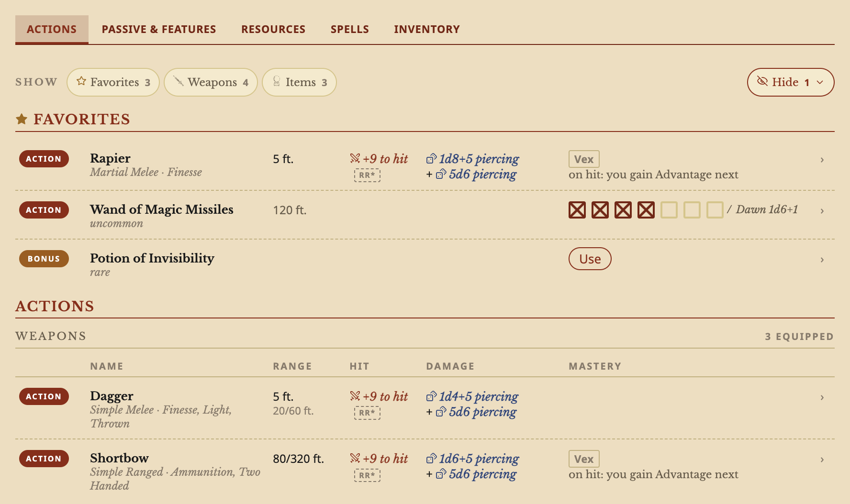Roll Shortbow attack crossed-swords icon
This screenshot has height=504, width=850.
pyautogui.click(x=355, y=458)
